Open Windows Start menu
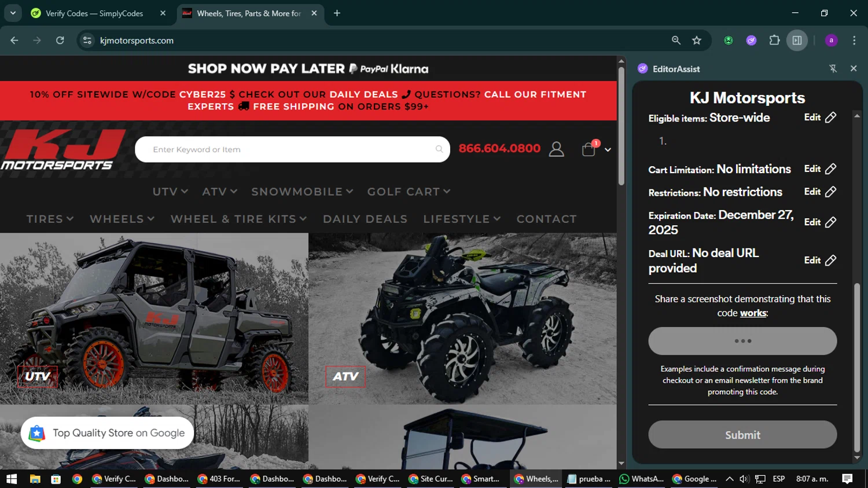 point(12,479)
